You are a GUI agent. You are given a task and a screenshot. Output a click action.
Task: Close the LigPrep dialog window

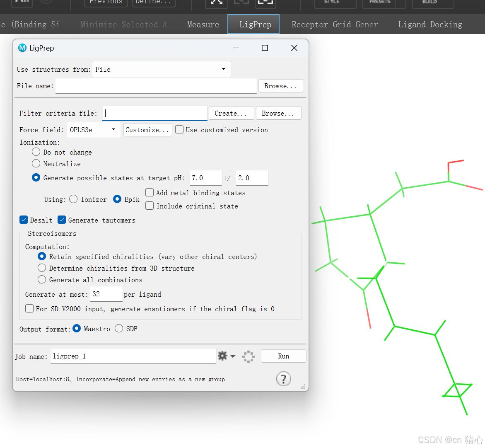(294, 48)
